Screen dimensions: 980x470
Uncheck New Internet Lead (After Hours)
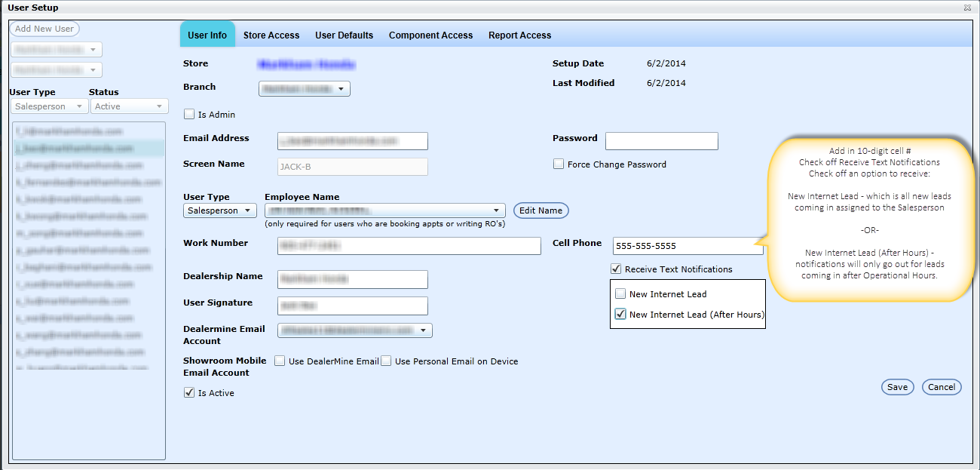click(x=620, y=315)
